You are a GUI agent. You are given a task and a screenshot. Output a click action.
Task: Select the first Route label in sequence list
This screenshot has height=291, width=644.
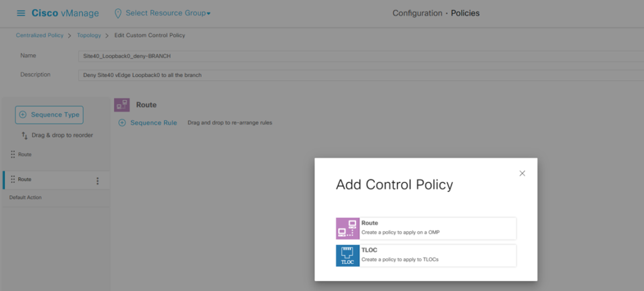[x=25, y=154]
